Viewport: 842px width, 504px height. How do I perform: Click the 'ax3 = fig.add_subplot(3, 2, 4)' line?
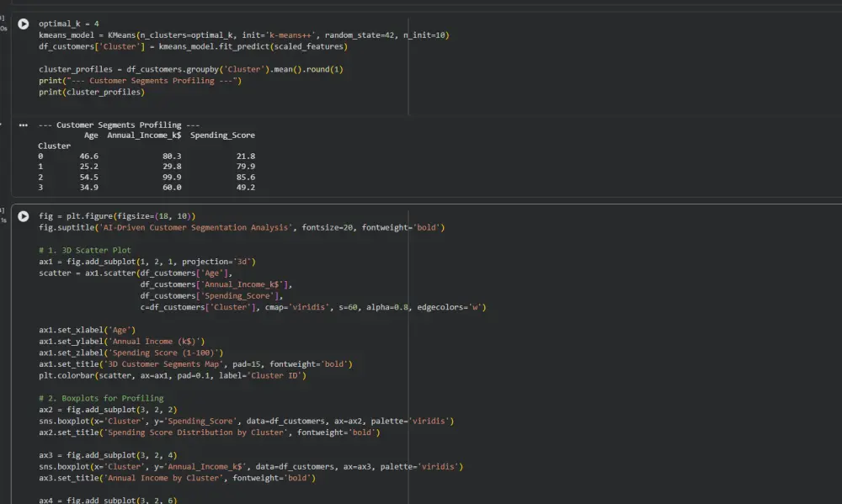[108, 455]
